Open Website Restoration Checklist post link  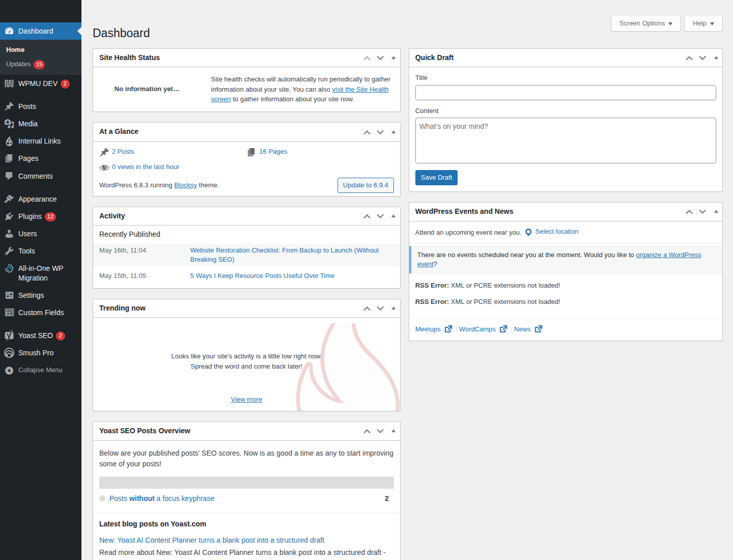pos(285,255)
